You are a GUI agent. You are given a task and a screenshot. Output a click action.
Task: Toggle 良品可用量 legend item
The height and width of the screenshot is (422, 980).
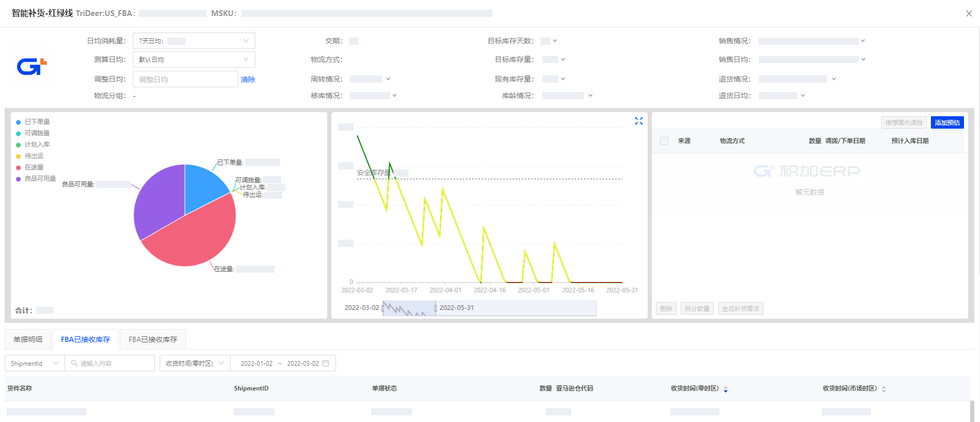pyautogui.click(x=36, y=179)
